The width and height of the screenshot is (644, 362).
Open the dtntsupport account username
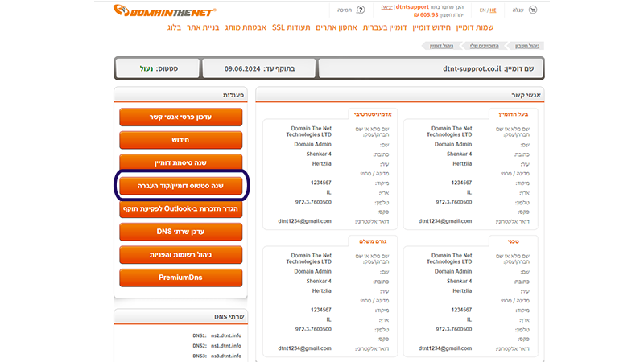point(412,7)
